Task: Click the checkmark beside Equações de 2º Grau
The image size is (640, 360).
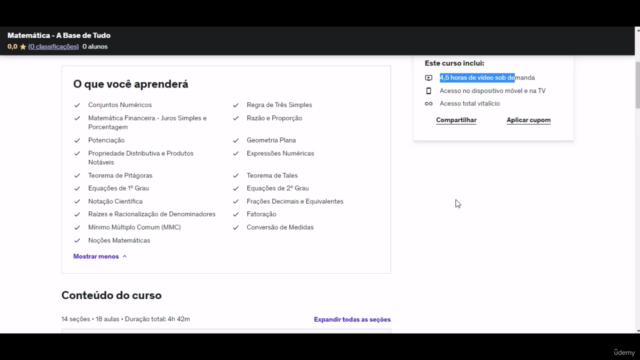Action: [x=236, y=189]
